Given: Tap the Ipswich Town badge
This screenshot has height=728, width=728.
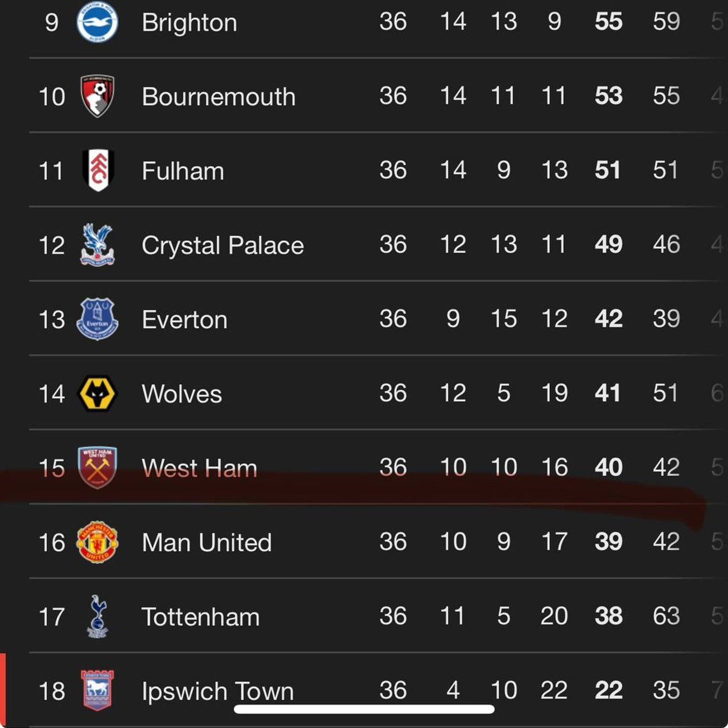Looking at the screenshot, I should pos(97,691).
